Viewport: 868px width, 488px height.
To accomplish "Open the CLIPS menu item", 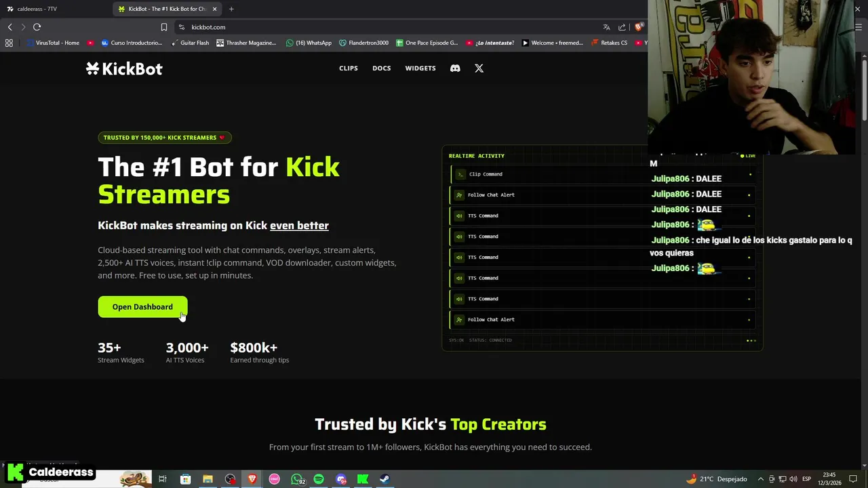I will coord(349,68).
